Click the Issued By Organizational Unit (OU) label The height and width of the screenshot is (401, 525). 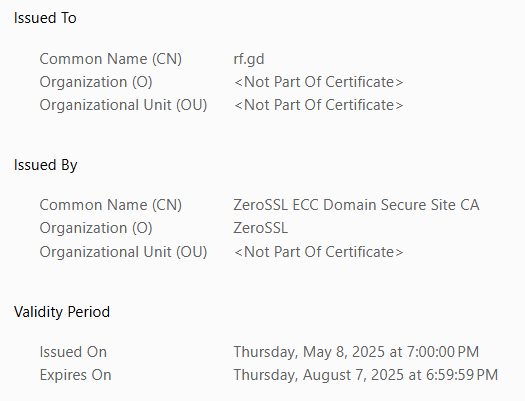click(124, 252)
